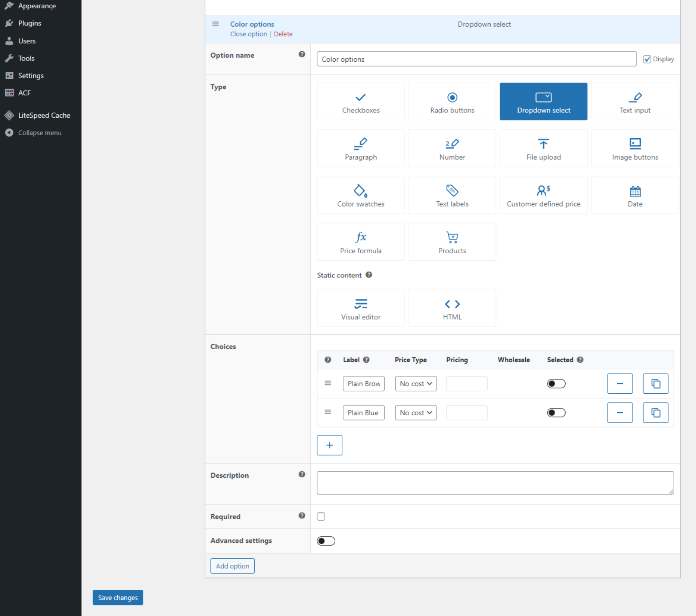The image size is (696, 616).
Task: Click the Option name text field
Action: [477, 59]
